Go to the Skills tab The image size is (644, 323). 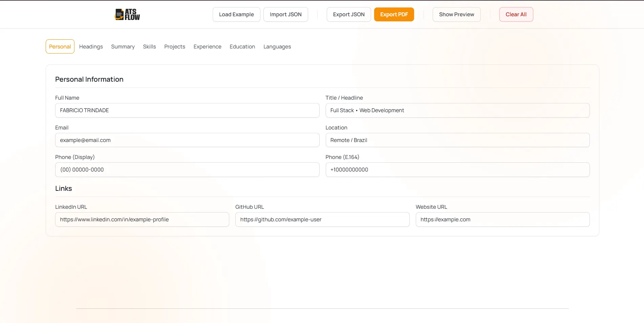pyautogui.click(x=149, y=47)
